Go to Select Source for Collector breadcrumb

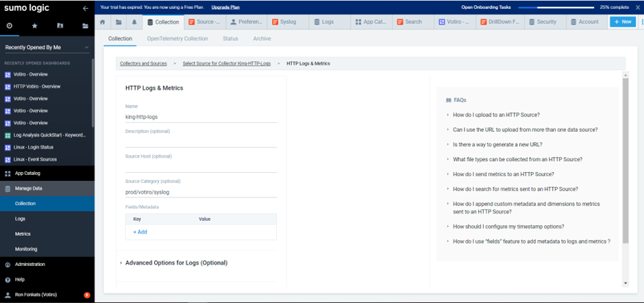227,64
